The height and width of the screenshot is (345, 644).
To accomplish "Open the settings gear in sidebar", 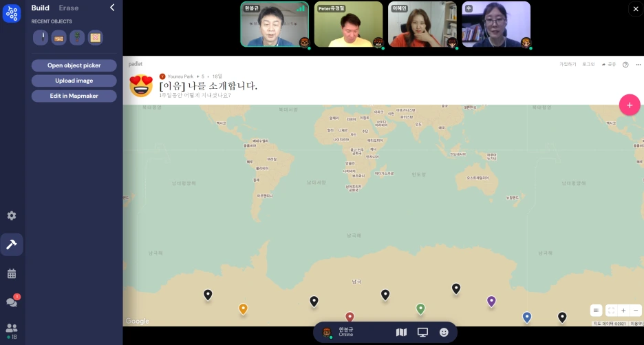I will click(12, 216).
